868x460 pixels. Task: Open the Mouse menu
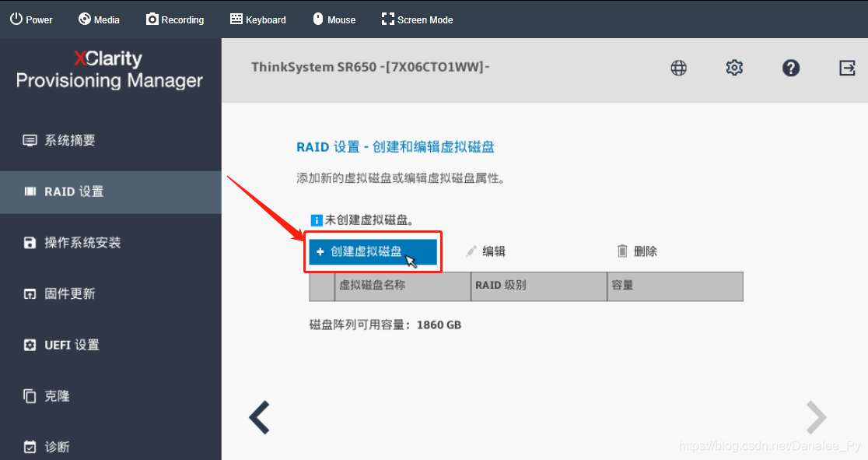[x=334, y=19]
